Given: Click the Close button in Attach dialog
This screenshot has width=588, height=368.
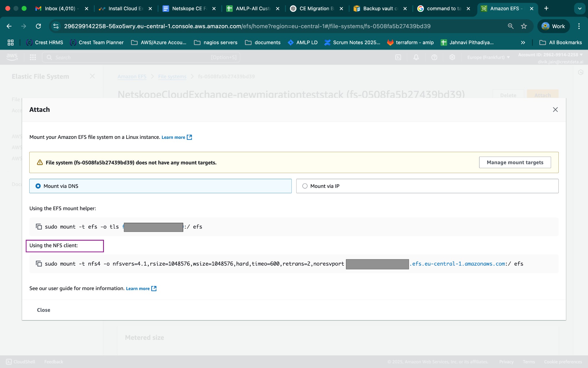Looking at the screenshot, I should (x=43, y=310).
